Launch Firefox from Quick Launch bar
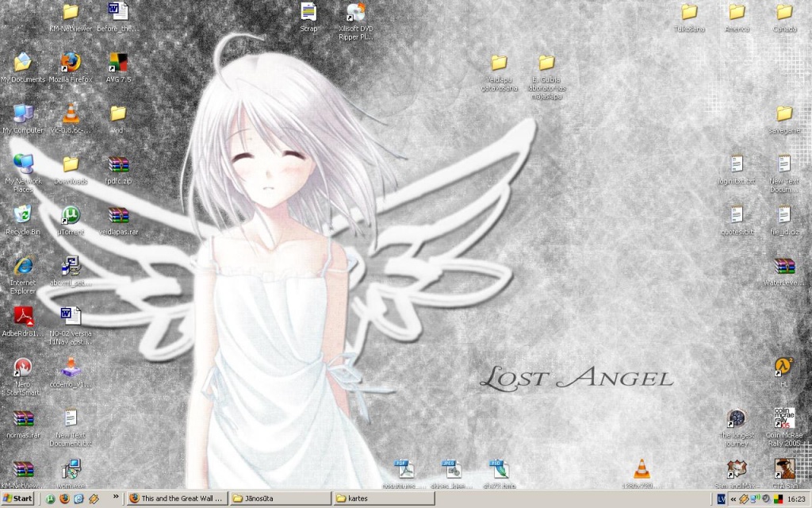The image size is (812, 508). tap(64, 498)
